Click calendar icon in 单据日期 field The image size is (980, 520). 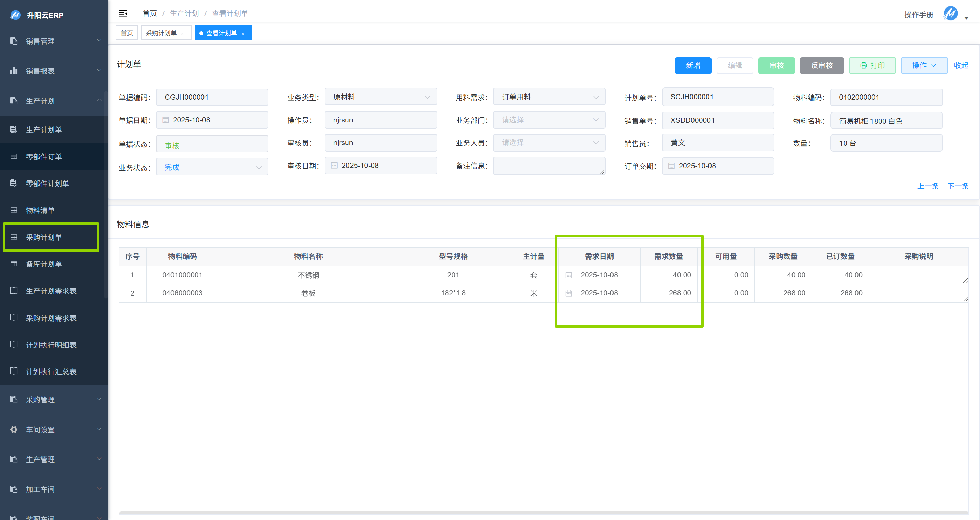coord(165,120)
